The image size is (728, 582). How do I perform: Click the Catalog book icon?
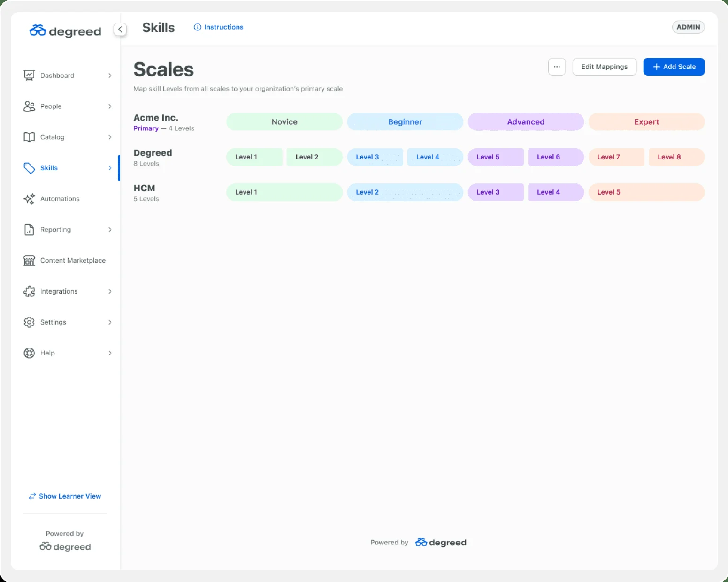29,137
